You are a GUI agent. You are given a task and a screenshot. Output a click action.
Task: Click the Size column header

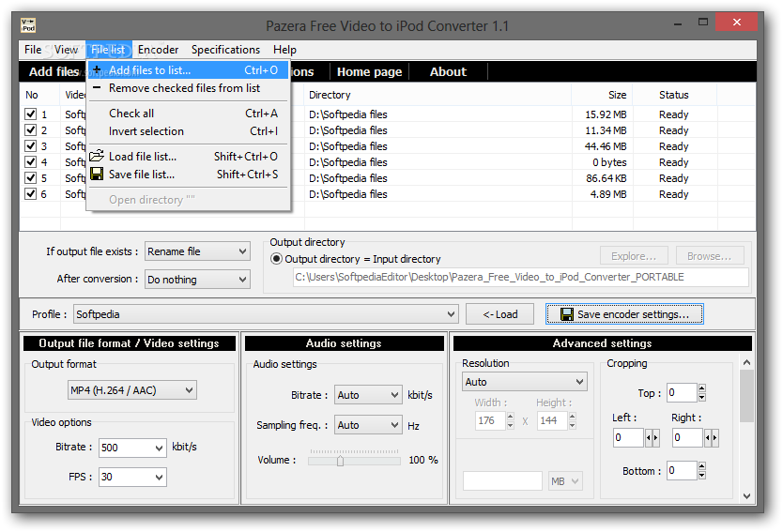click(x=602, y=95)
